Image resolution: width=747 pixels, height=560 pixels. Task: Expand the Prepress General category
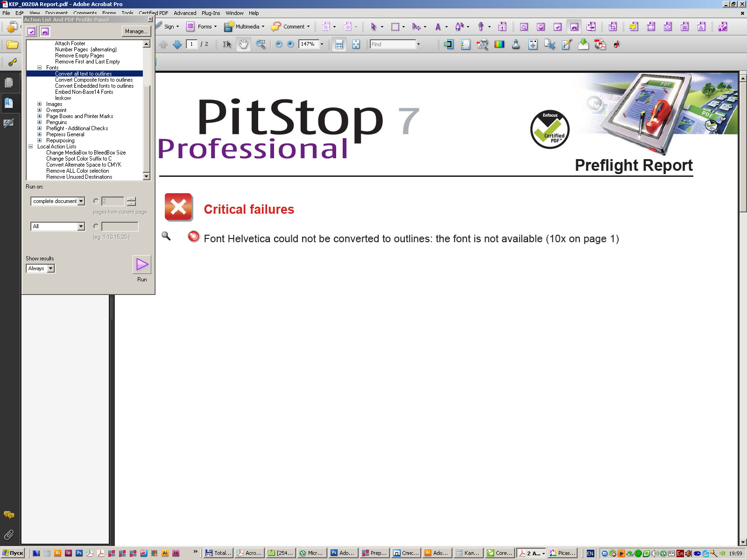[40, 134]
